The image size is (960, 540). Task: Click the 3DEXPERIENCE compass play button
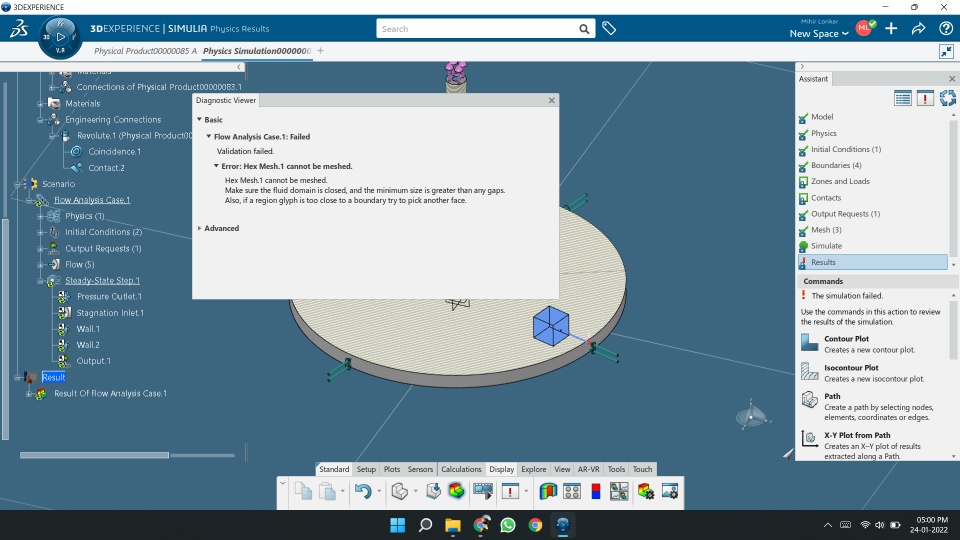[x=60, y=37]
